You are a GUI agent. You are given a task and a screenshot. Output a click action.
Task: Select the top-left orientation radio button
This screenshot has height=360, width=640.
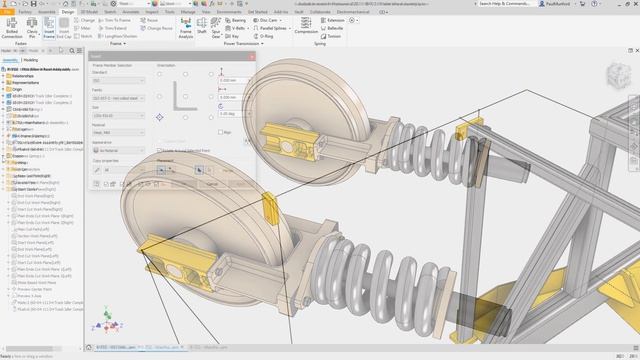[160, 74]
